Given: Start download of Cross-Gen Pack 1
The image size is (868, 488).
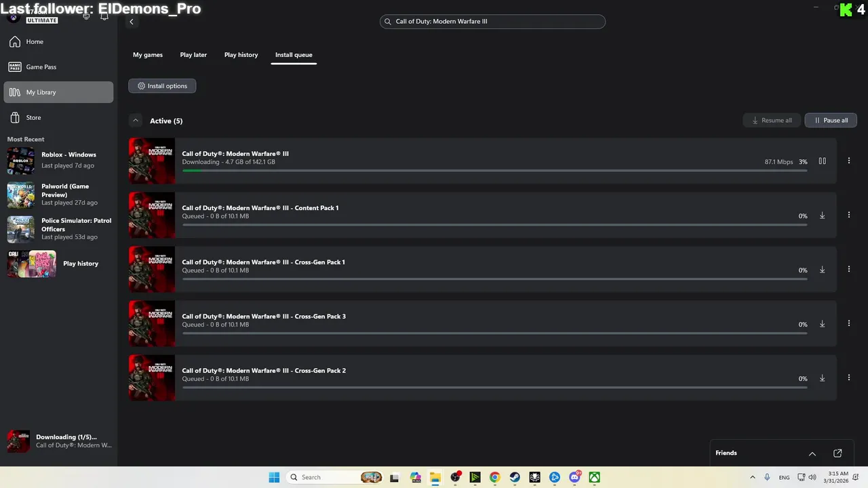Looking at the screenshot, I should [x=822, y=270].
